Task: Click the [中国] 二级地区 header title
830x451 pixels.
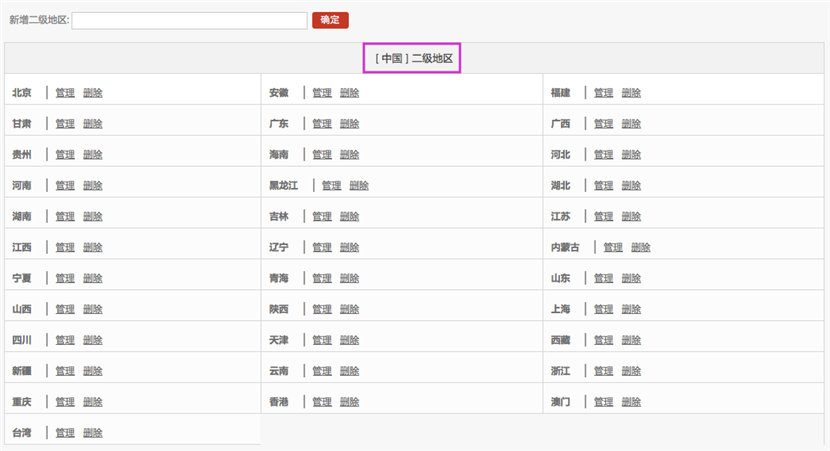Action: tap(412, 58)
